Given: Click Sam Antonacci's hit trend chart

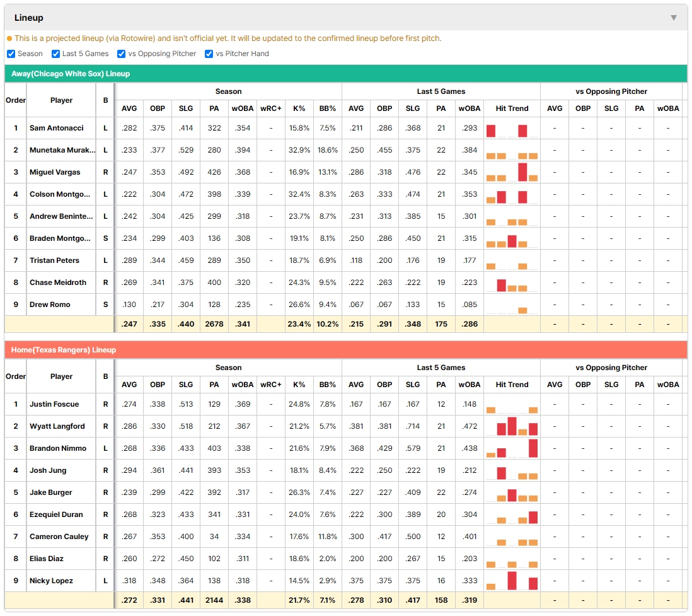Looking at the screenshot, I should click(x=512, y=129).
